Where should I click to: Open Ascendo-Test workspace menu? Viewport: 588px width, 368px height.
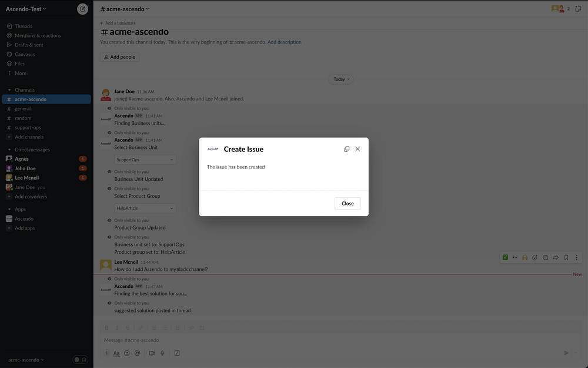click(x=26, y=9)
